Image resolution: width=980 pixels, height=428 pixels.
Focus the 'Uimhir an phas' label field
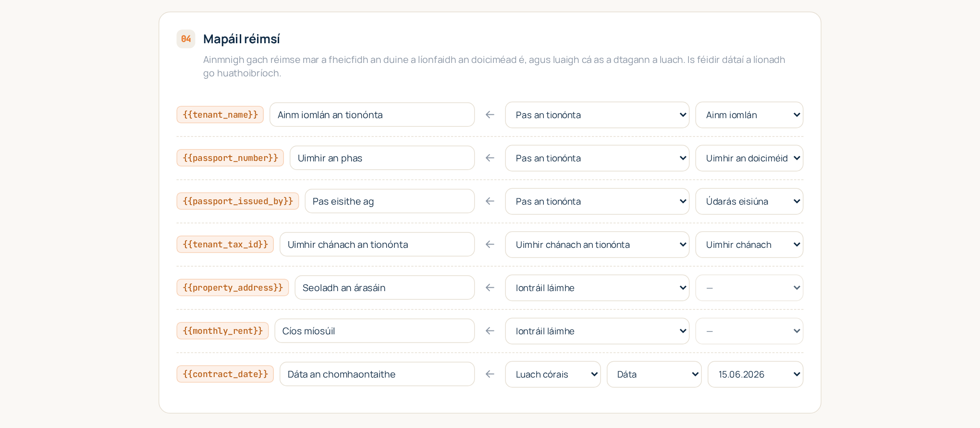click(382, 158)
